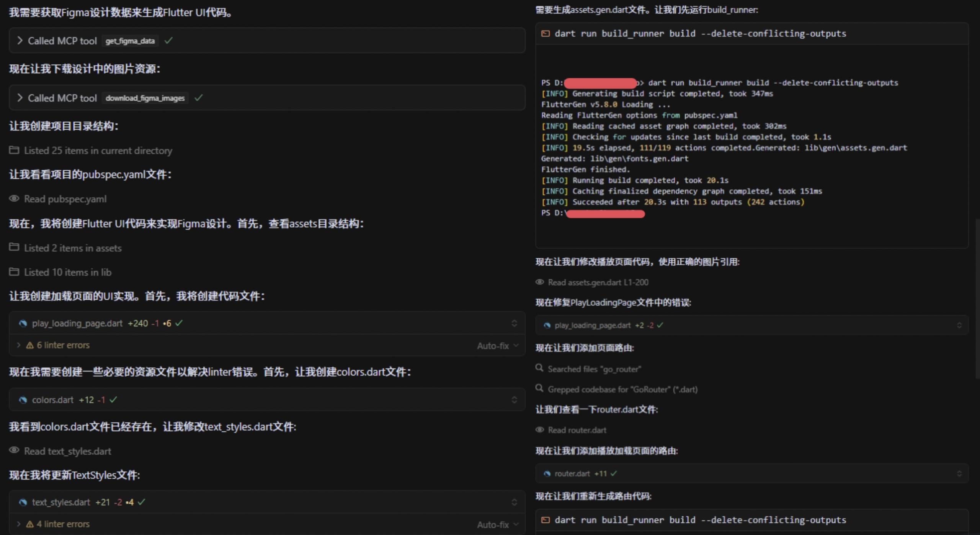Open Read assets.gen.dart L1-200 entry
Viewport: 980px width, 535px height.
coord(598,282)
